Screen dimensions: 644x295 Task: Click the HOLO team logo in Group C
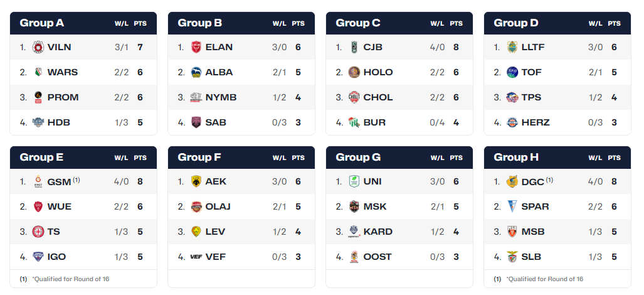(354, 72)
